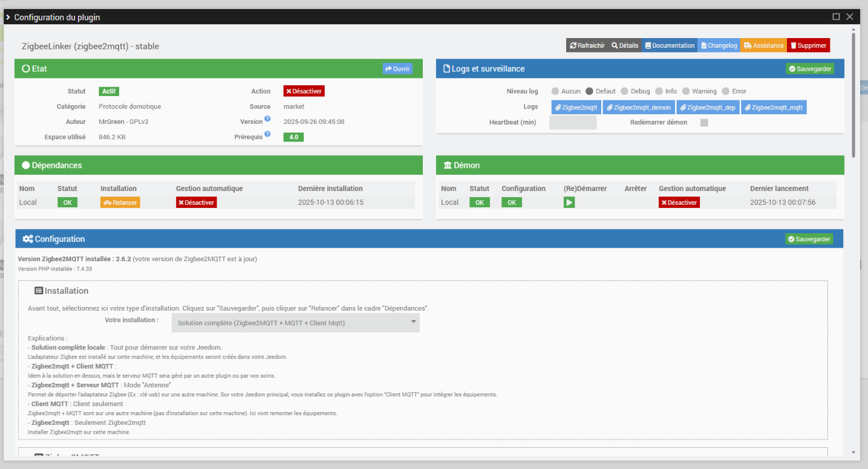Click the Dernier lancement date 2025-10-13 00:07:56
The width and height of the screenshot is (868, 469).
[x=783, y=202]
